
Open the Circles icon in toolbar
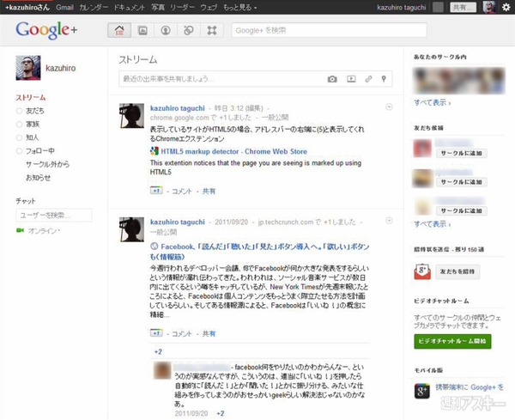click(x=189, y=31)
